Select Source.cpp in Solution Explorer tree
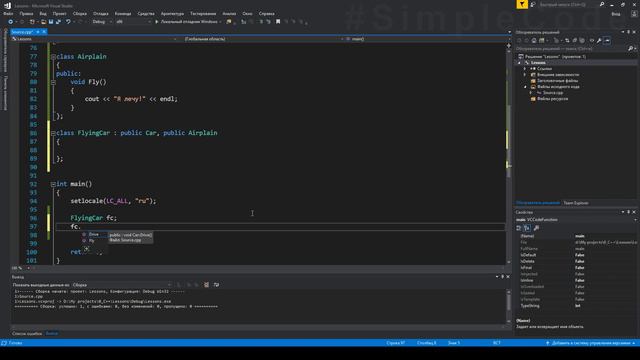 pyautogui.click(x=553, y=93)
